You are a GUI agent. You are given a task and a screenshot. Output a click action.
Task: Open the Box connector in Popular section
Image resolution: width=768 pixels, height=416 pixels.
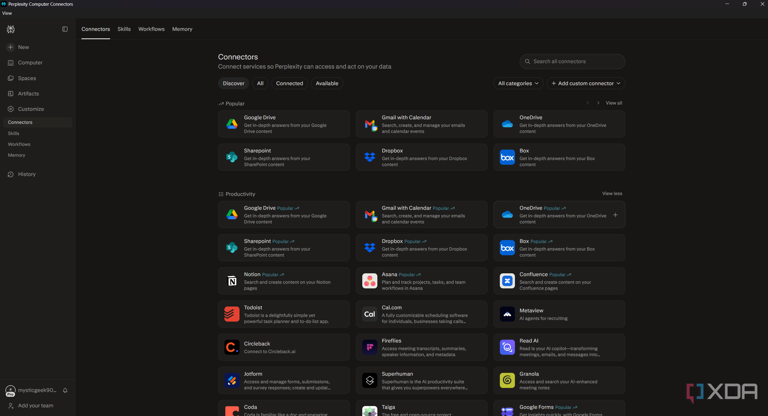[x=559, y=157]
